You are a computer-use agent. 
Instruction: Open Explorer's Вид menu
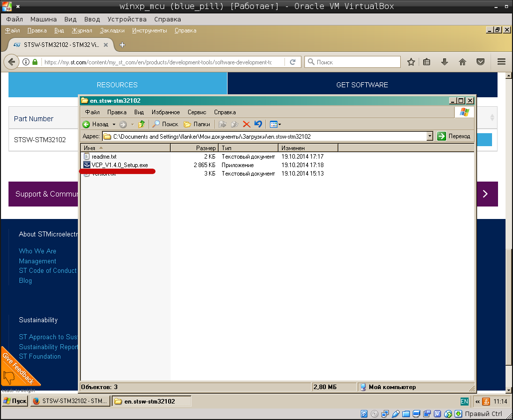click(139, 112)
